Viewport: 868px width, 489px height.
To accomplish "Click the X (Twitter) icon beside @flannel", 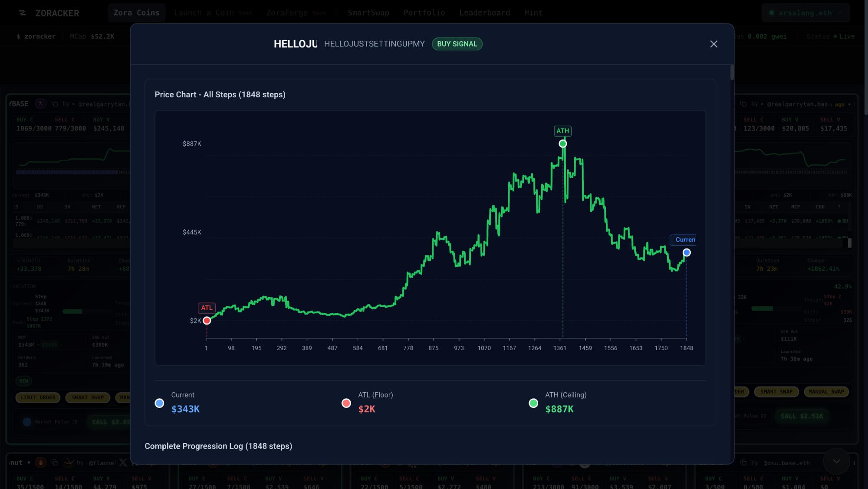I will (x=123, y=463).
